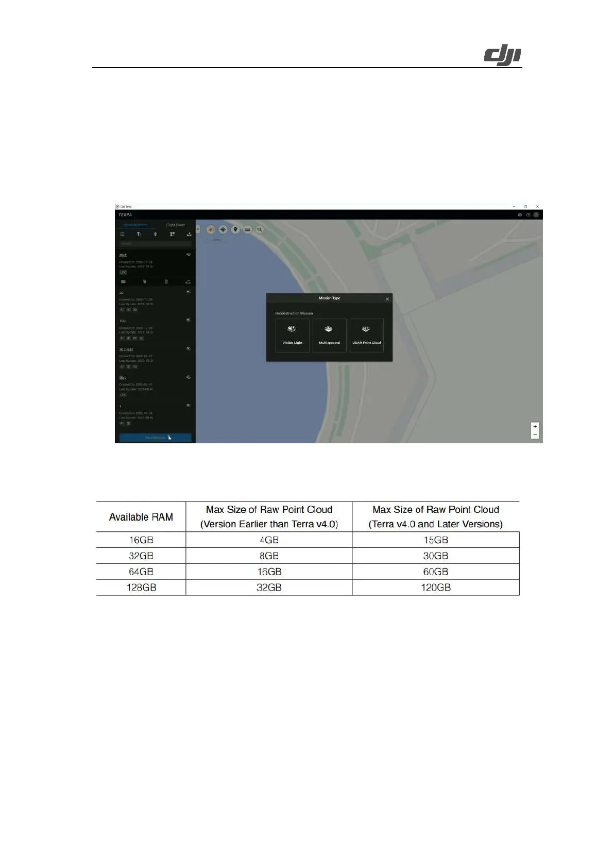Click the TERRA logo in header
The width and height of the screenshot is (613, 868).
(125, 215)
